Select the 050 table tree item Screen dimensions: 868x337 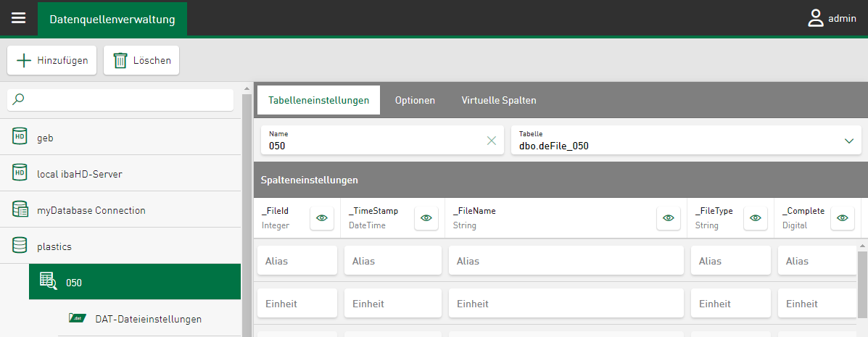click(135, 282)
